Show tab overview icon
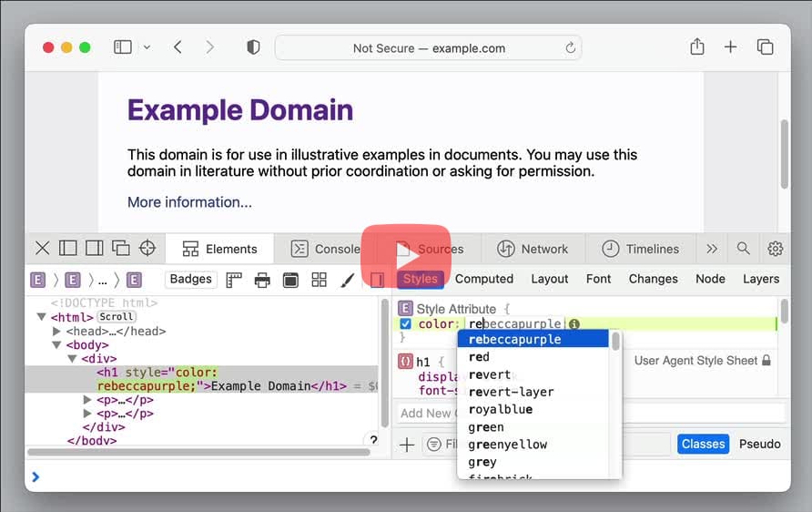 pos(765,47)
